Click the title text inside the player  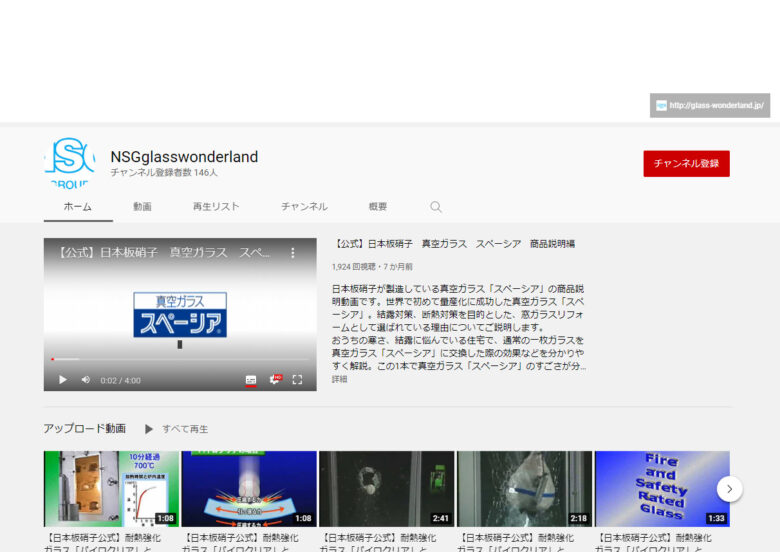click(x=163, y=253)
